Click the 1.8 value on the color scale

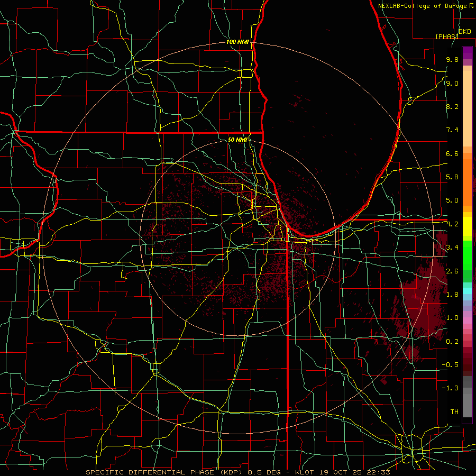pyautogui.click(x=452, y=295)
